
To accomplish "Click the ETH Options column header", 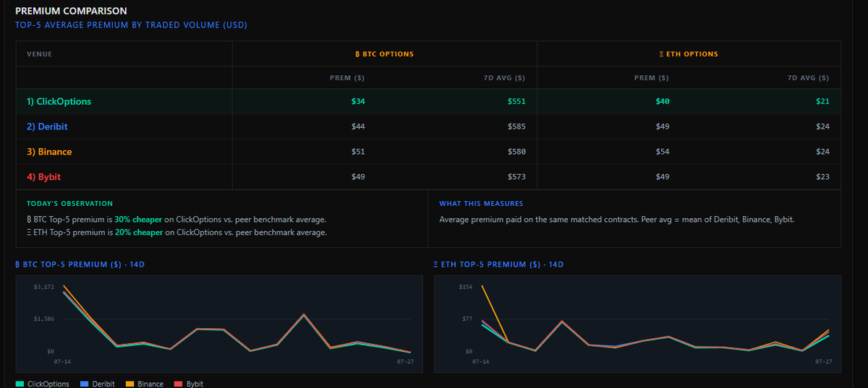I will [689, 54].
